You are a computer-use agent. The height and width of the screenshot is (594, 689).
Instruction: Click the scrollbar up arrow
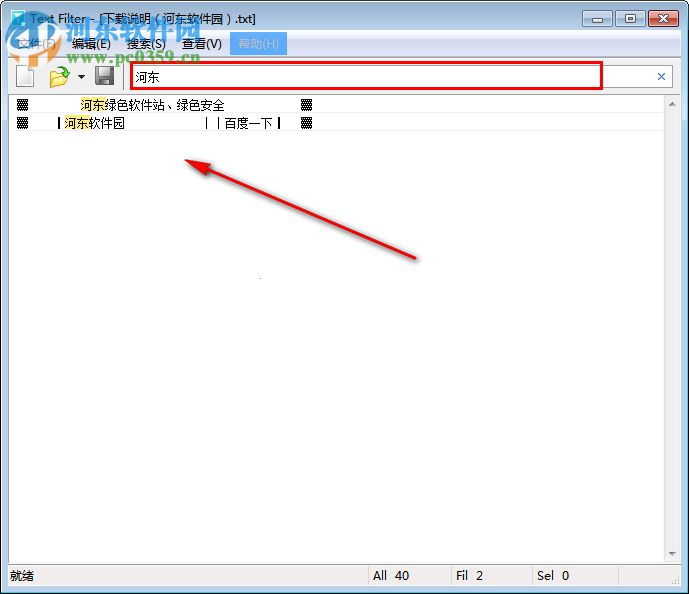point(672,104)
